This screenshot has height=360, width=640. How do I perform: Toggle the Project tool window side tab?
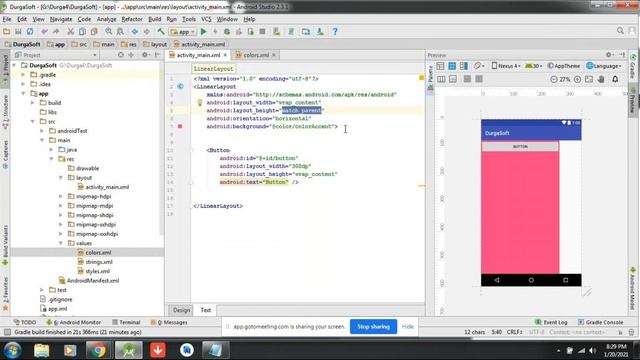5,70
